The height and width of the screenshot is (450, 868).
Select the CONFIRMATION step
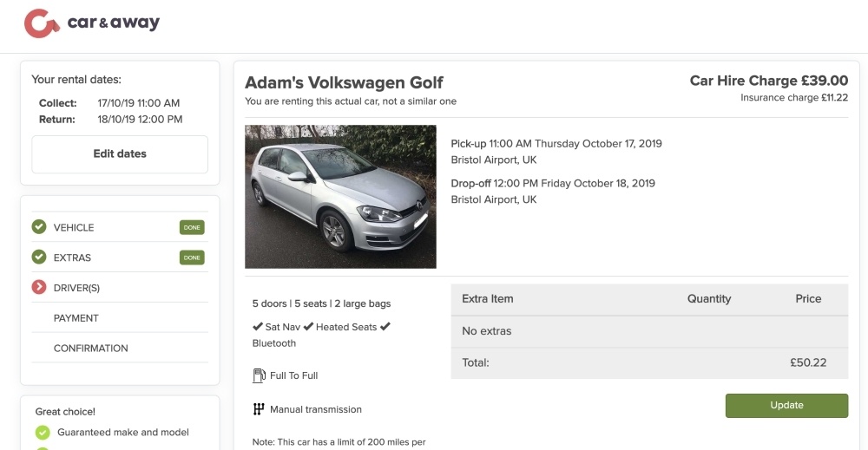point(91,349)
